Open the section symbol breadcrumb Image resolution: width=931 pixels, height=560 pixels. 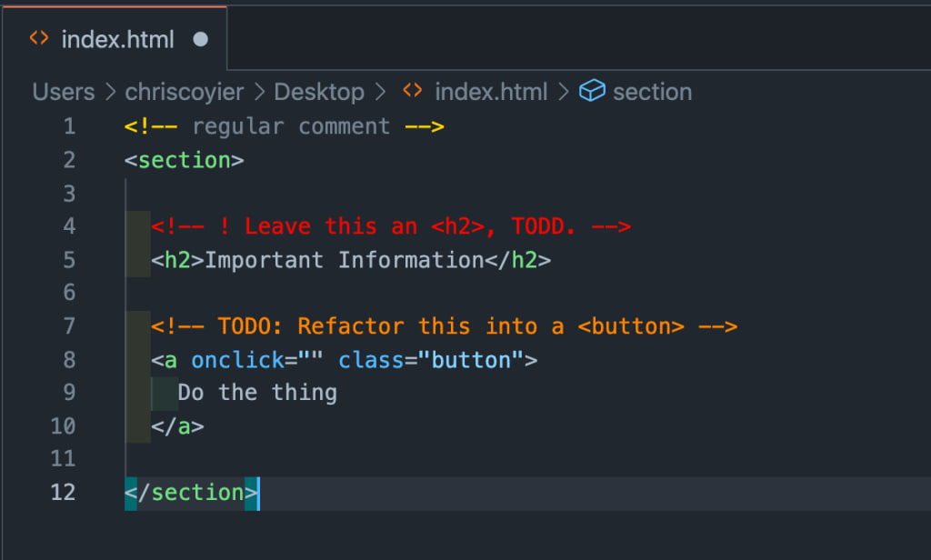pos(652,92)
